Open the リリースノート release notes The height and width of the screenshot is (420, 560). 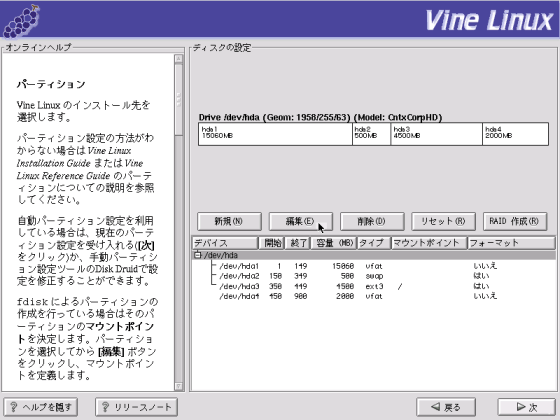pyautogui.click(x=136, y=407)
